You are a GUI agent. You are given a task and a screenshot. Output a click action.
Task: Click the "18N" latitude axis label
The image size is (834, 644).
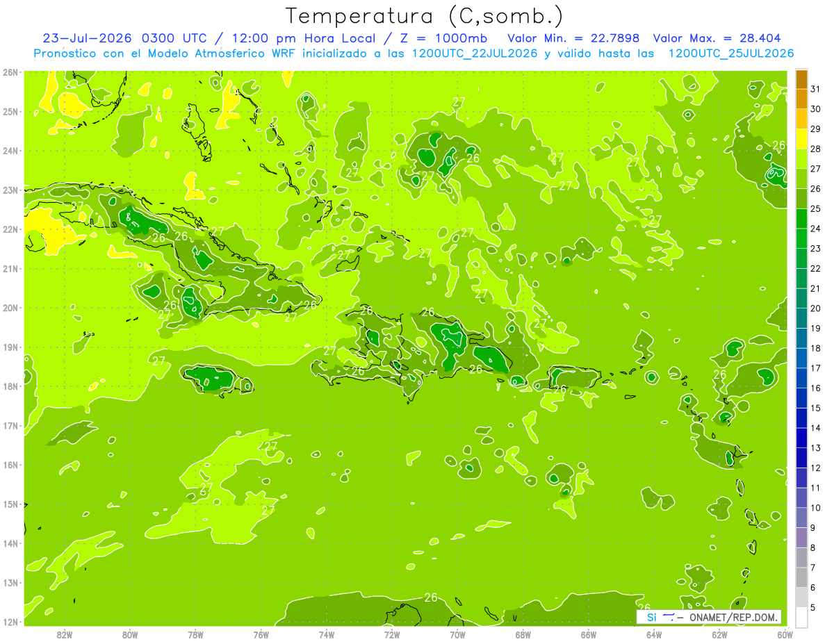click(x=10, y=386)
